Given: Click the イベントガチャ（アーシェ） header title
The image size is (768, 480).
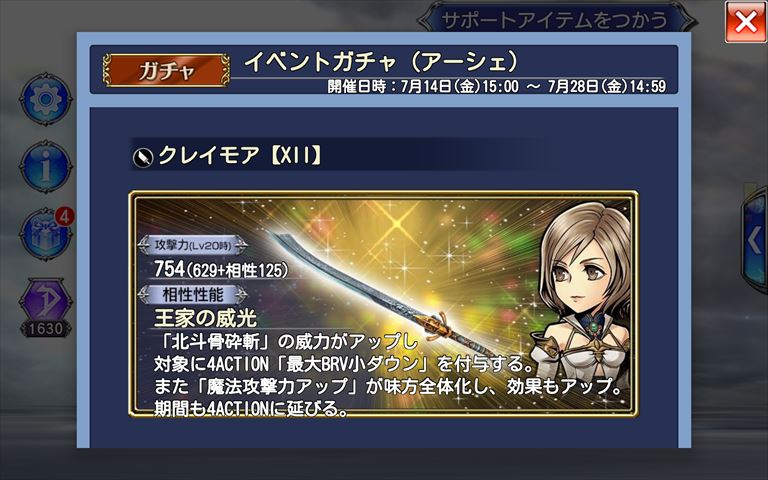Looking at the screenshot, I should pos(381,62).
